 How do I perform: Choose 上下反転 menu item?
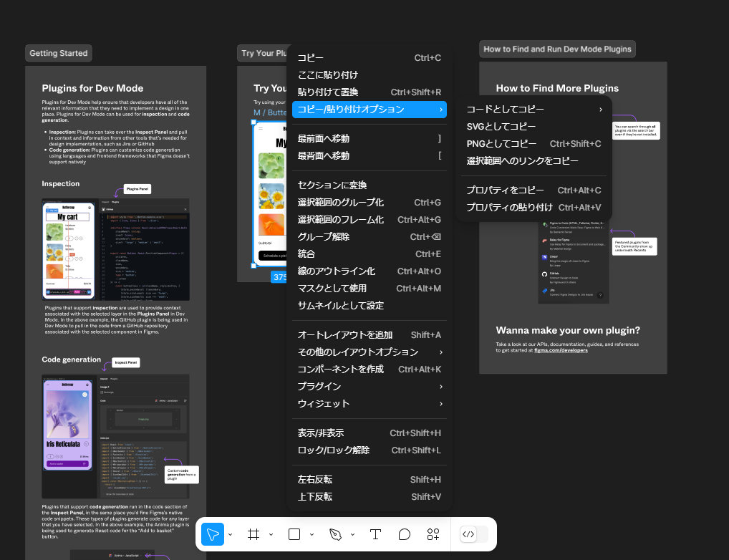coord(369,497)
